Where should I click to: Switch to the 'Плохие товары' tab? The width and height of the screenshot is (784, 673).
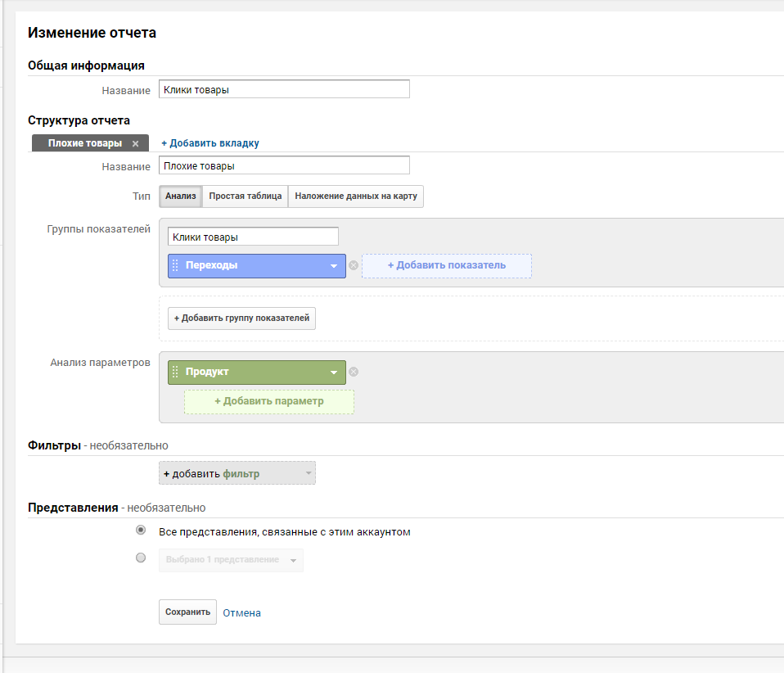pyautogui.click(x=84, y=143)
